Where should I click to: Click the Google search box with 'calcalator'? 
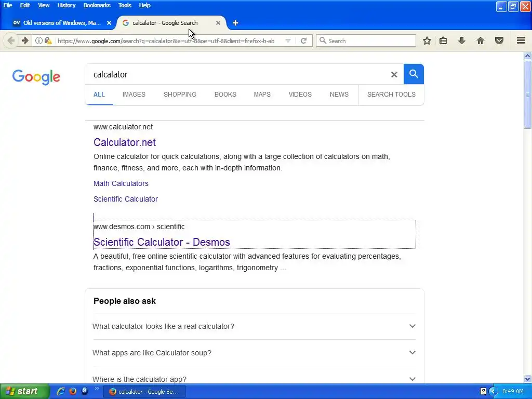(237, 74)
